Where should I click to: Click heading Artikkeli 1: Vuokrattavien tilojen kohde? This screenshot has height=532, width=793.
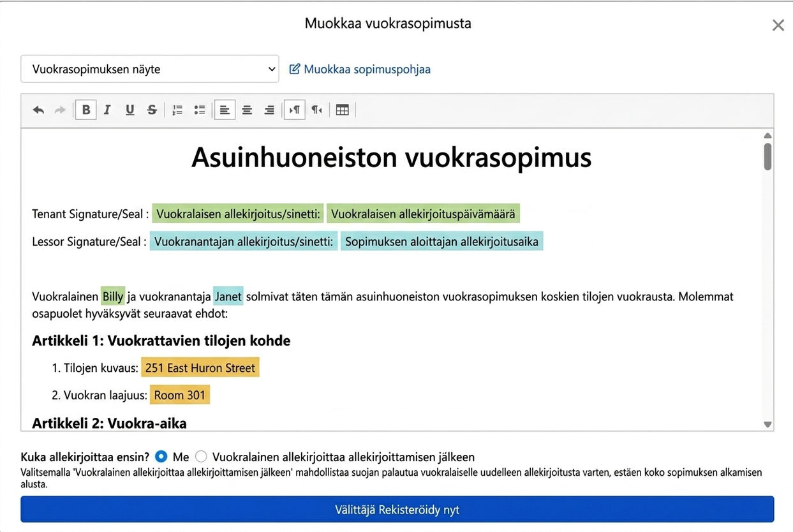click(161, 341)
